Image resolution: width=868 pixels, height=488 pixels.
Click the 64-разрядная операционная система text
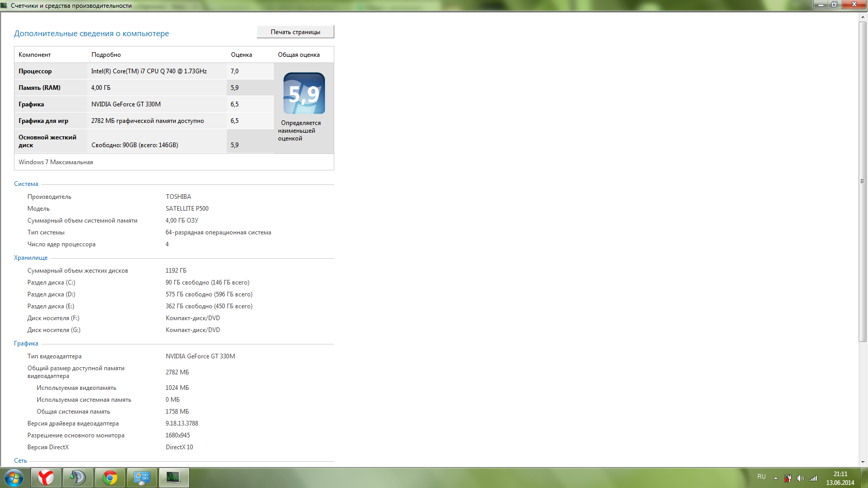coord(218,232)
